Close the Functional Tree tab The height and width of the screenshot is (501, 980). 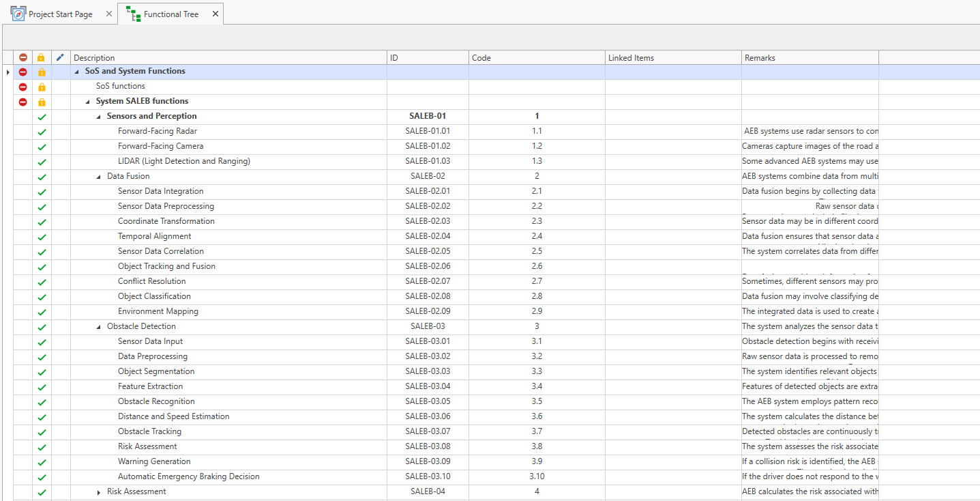[216, 14]
